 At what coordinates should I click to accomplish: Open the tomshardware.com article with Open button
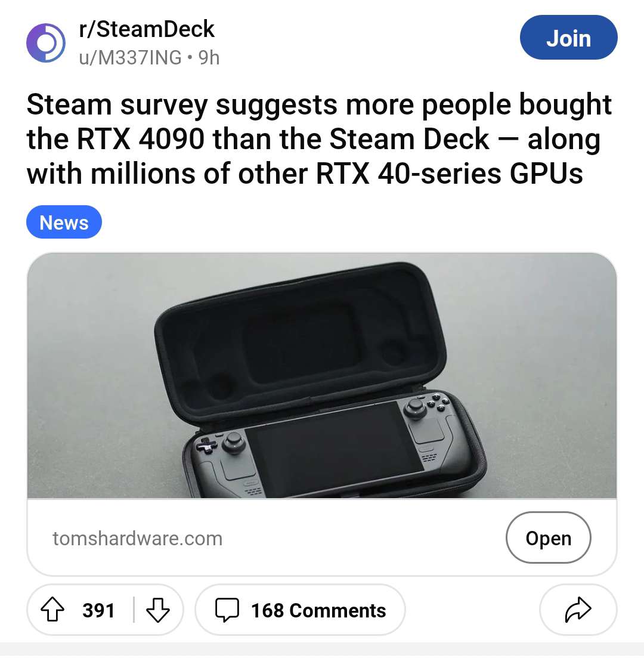(x=548, y=537)
